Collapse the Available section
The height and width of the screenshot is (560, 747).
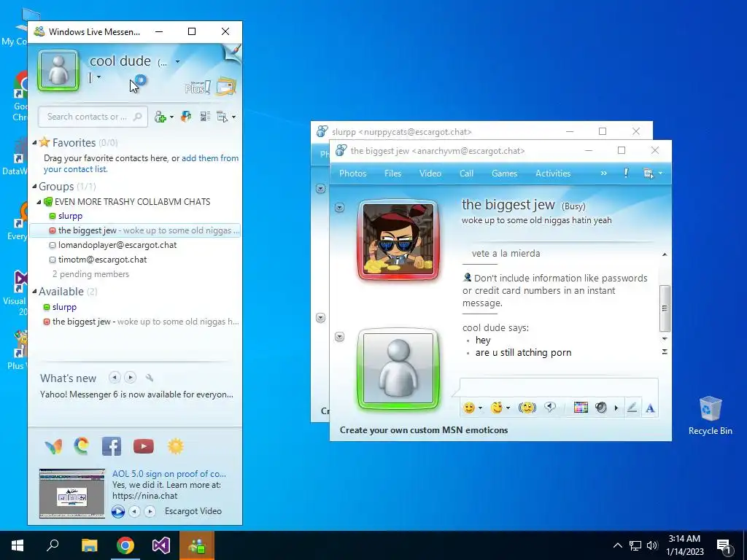pyautogui.click(x=34, y=291)
